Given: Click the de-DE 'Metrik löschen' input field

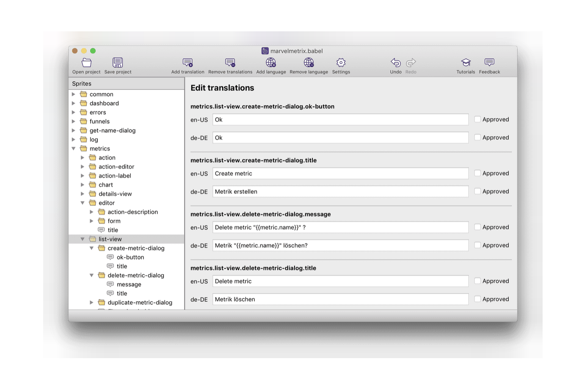Looking at the screenshot, I should tap(340, 299).
